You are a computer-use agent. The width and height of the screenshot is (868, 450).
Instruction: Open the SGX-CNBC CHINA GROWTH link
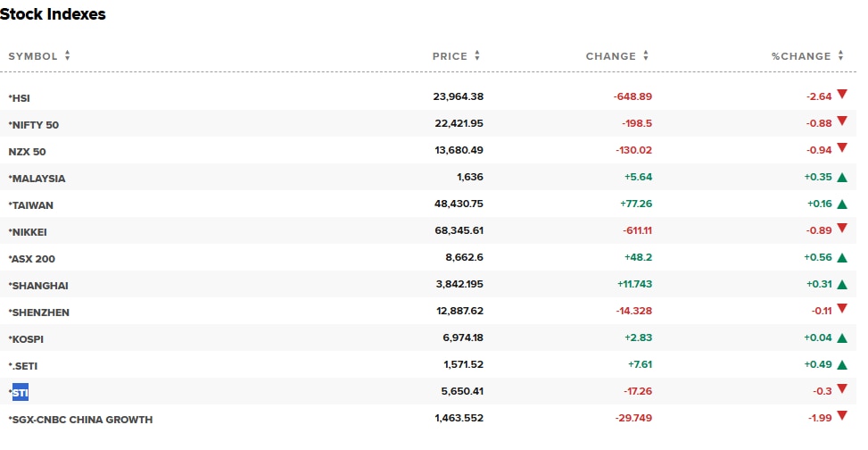point(81,420)
